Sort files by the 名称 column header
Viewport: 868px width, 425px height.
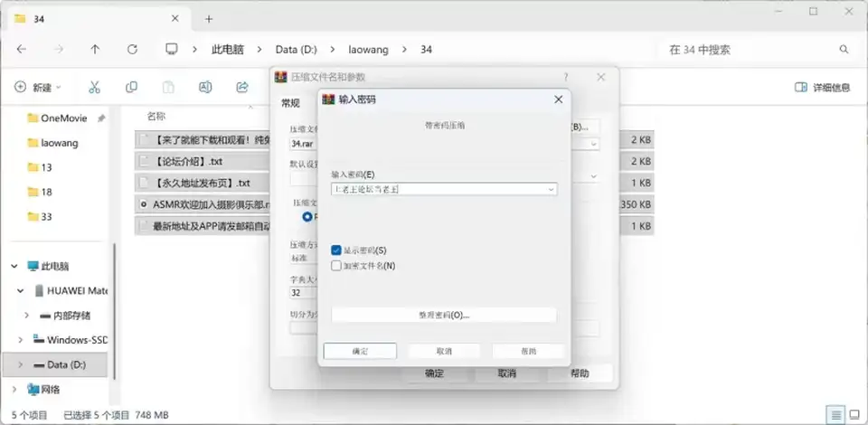(x=156, y=117)
